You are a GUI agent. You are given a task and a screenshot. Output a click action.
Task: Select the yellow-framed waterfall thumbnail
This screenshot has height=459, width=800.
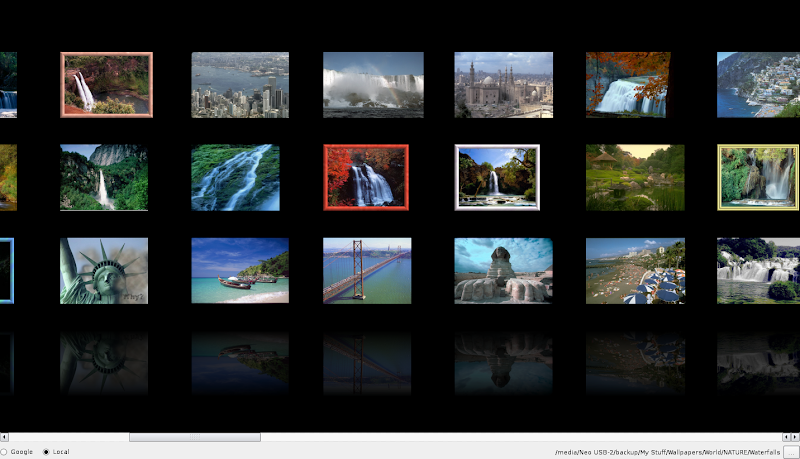click(758, 177)
